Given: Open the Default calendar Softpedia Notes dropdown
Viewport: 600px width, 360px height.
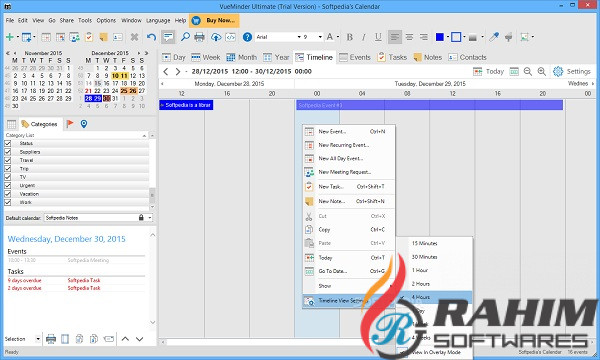Looking at the screenshot, I should (150, 218).
